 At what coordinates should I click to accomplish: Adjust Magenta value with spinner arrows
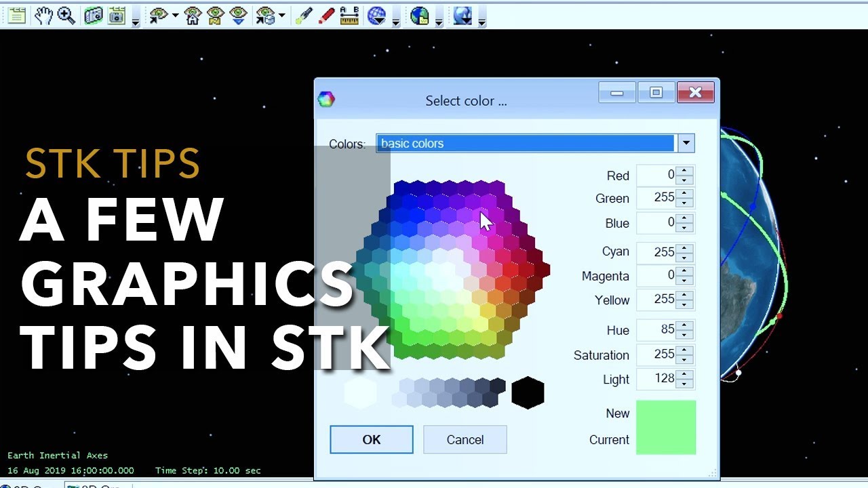click(685, 275)
